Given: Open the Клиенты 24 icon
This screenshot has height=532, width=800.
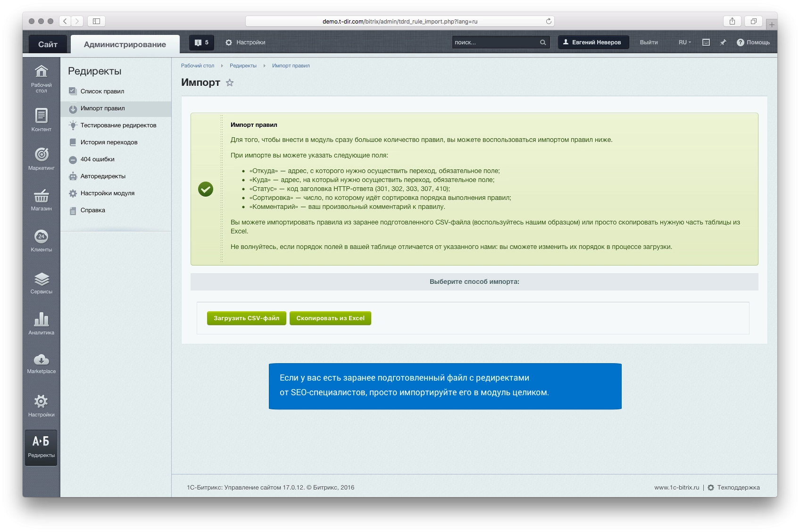Looking at the screenshot, I should click(x=42, y=236).
